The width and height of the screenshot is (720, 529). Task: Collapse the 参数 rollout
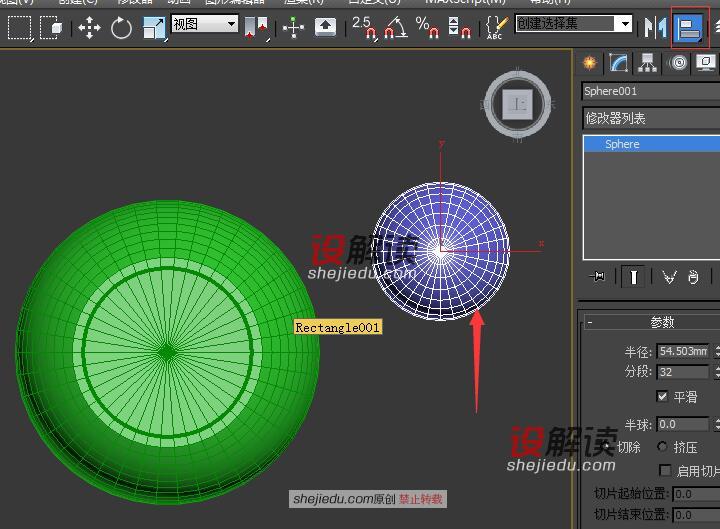(x=652, y=322)
